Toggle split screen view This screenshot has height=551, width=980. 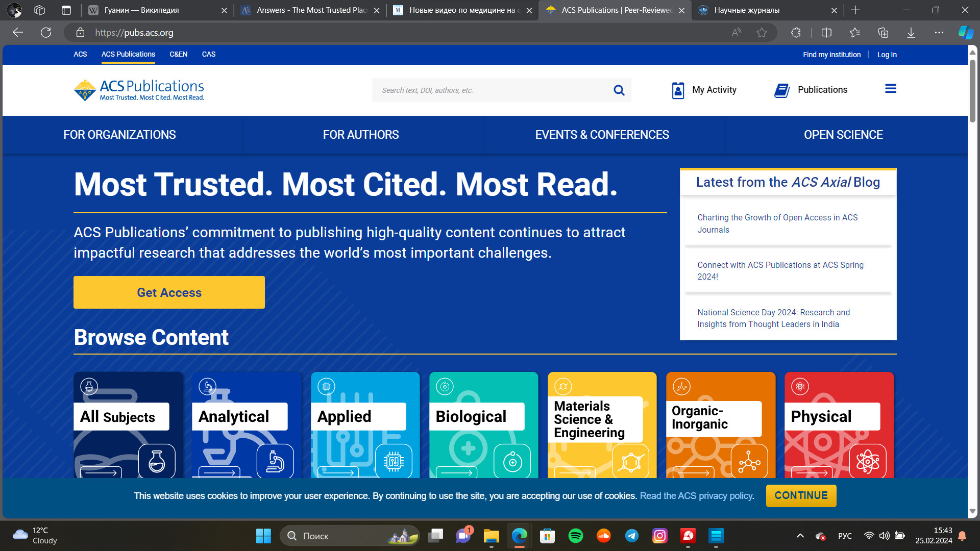(x=826, y=33)
